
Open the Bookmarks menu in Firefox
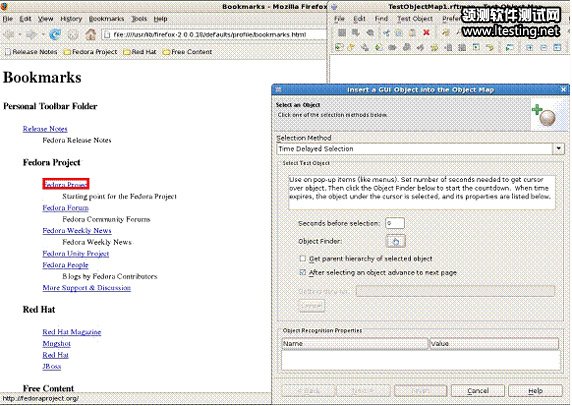pyautogui.click(x=106, y=19)
